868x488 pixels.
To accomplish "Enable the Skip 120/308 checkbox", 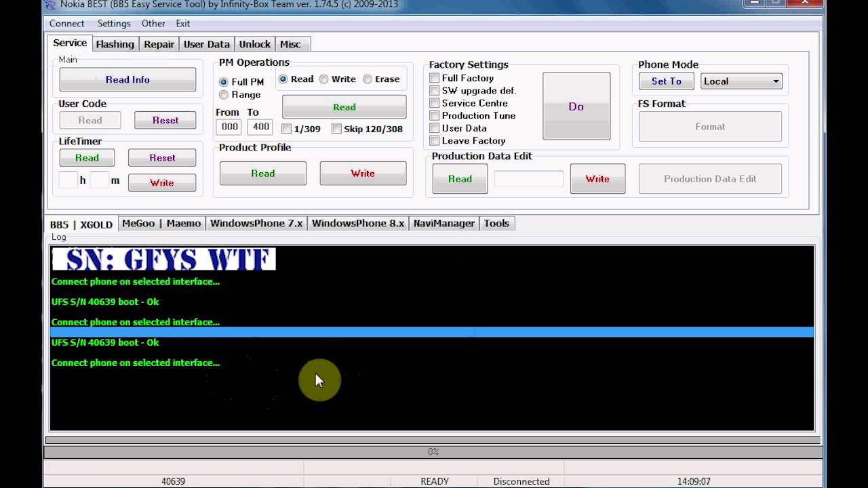I will pyautogui.click(x=337, y=129).
